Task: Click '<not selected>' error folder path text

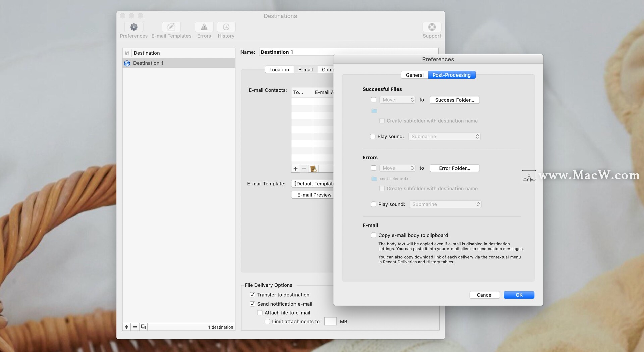Action: tap(394, 179)
